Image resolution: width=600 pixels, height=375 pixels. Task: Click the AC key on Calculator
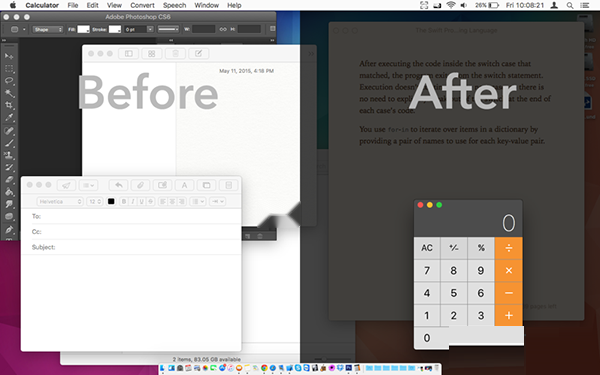(x=427, y=248)
